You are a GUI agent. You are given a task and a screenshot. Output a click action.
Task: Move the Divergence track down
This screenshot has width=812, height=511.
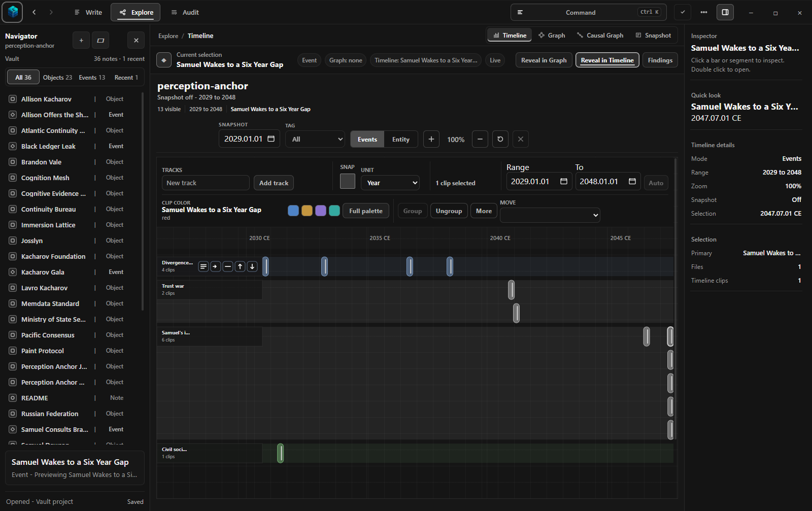252,266
